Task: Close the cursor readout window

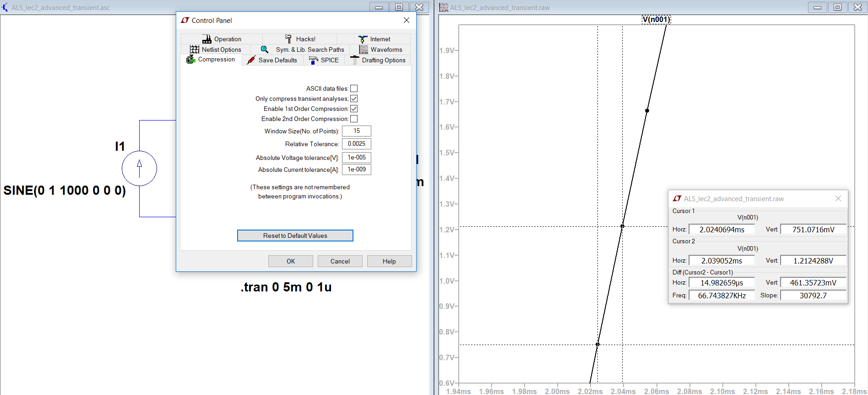Action: 838,198
